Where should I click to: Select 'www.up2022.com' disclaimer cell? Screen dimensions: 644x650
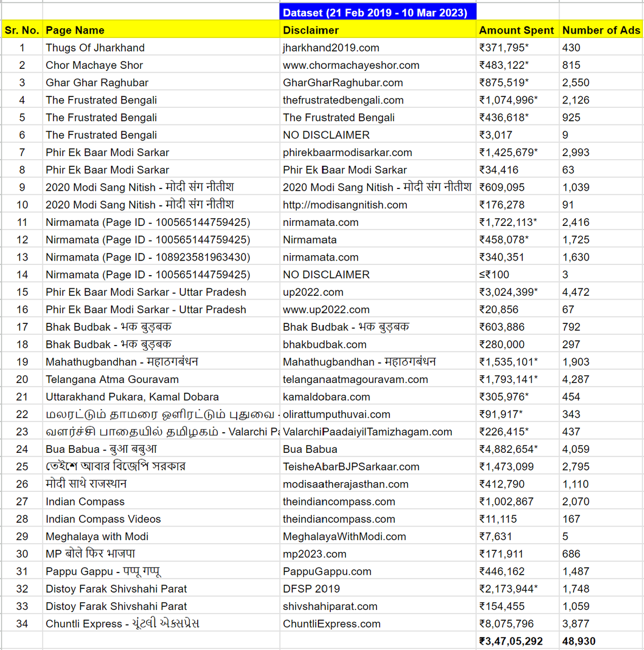(378, 309)
